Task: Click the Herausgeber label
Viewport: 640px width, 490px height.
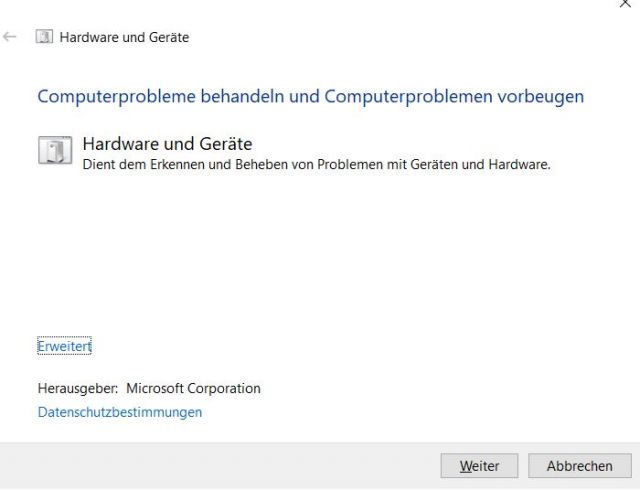Action: coord(78,388)
